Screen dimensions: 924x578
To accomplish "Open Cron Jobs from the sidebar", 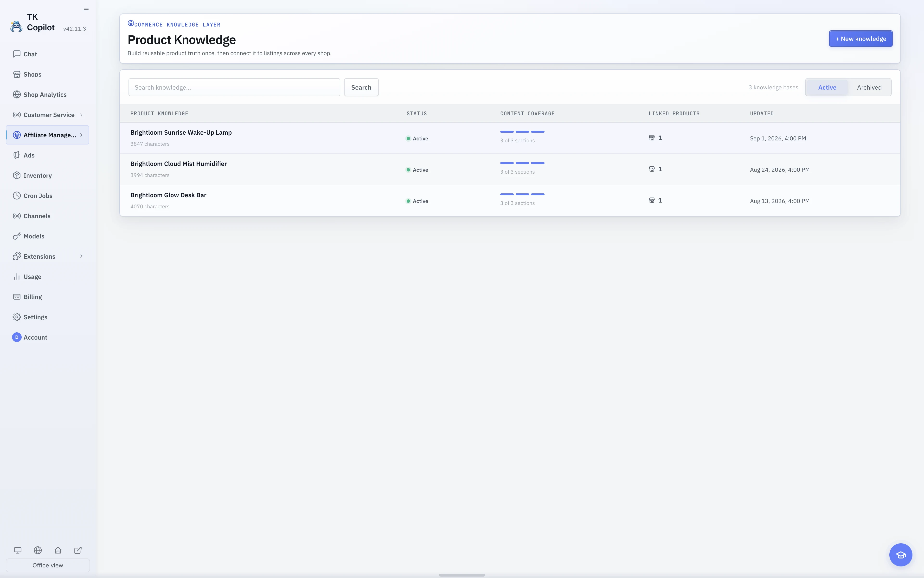I will tap(47, 196).
